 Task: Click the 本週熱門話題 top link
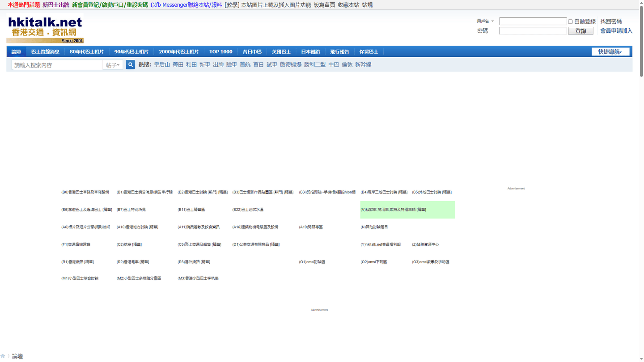tap(24, 5)
